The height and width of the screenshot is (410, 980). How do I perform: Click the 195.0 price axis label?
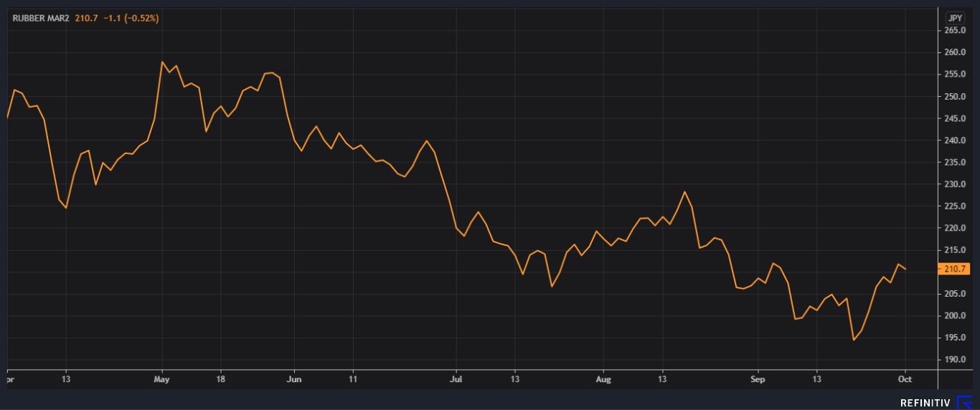(956, 338)
